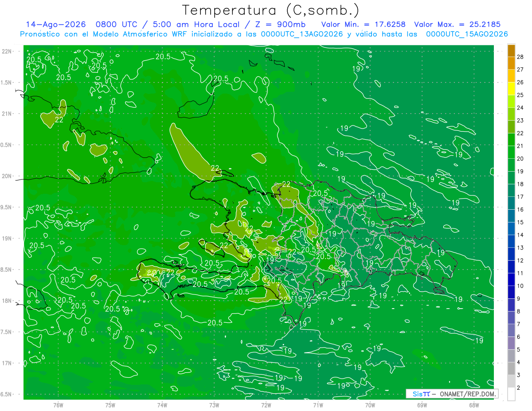532x411 pixels.
Task: Click the legend value '27'
Action: click(520, 70)
